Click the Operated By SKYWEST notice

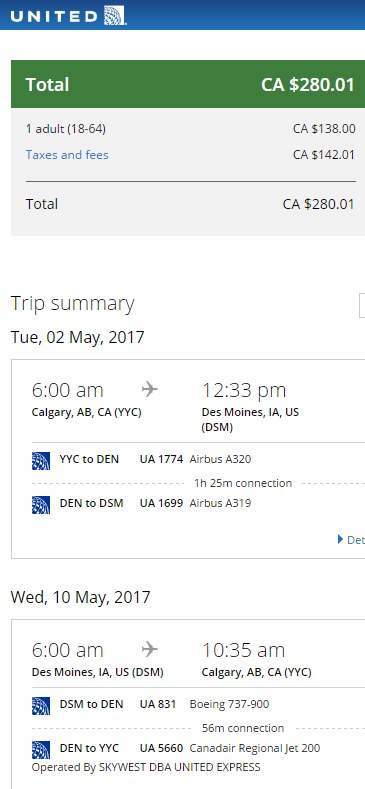pos(146,767)
